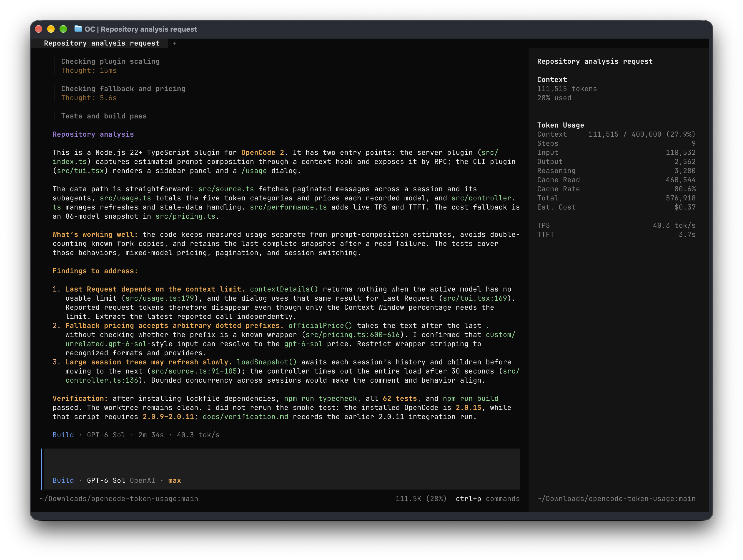Click the "src/tui.tsx:169" line reference
Image resolution: width=743 pixels, height=560 pixels.
pos(475,298)
